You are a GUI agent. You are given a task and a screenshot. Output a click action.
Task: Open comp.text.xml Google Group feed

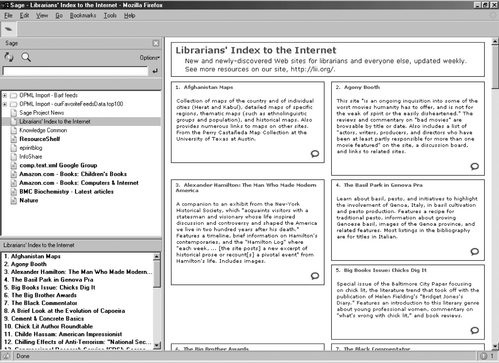click(58, 165)
